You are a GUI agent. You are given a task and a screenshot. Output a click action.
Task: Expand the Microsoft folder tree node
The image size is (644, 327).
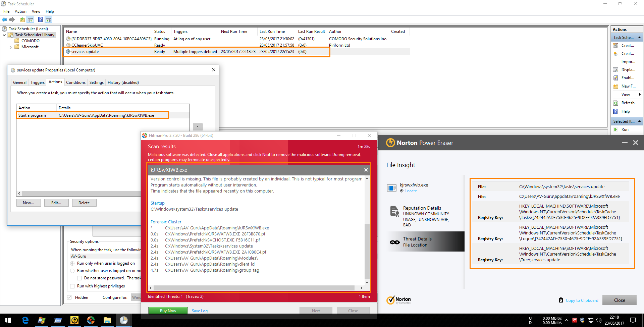(x=11, y=47)
